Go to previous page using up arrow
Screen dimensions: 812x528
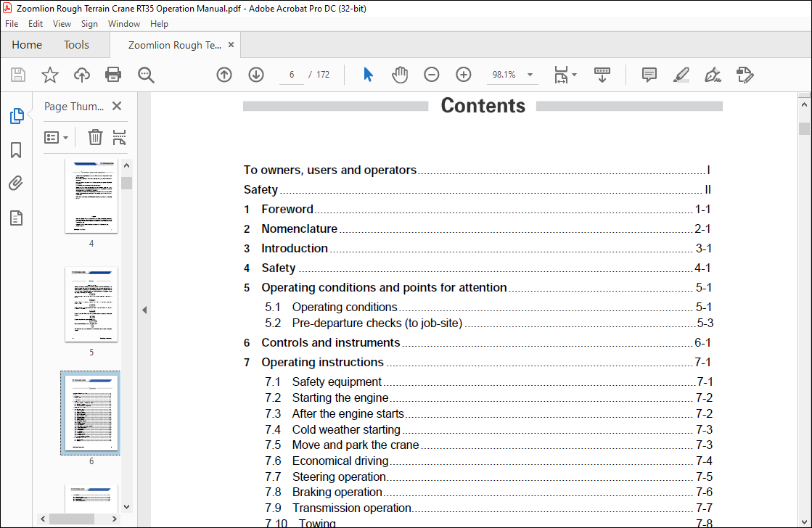point(224,75)
